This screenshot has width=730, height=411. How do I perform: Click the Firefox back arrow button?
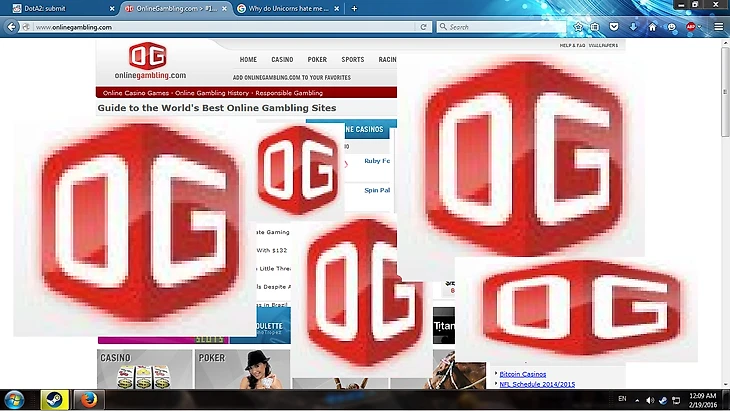(x=12, y=27)
